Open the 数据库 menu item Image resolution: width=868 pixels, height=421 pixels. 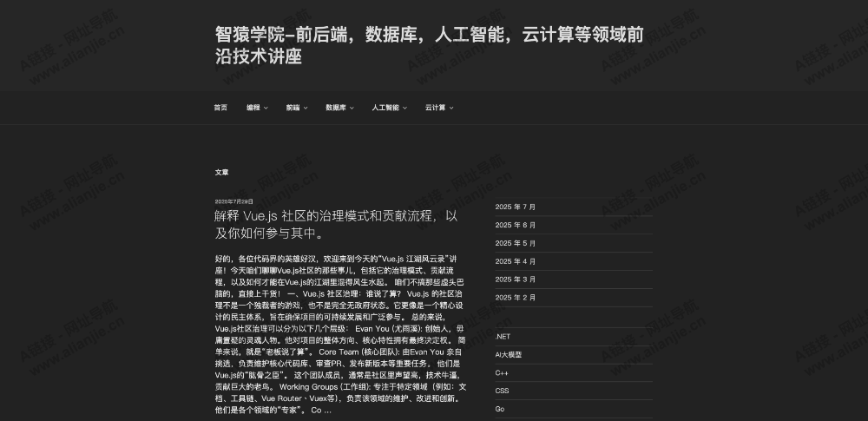(336, 108)
